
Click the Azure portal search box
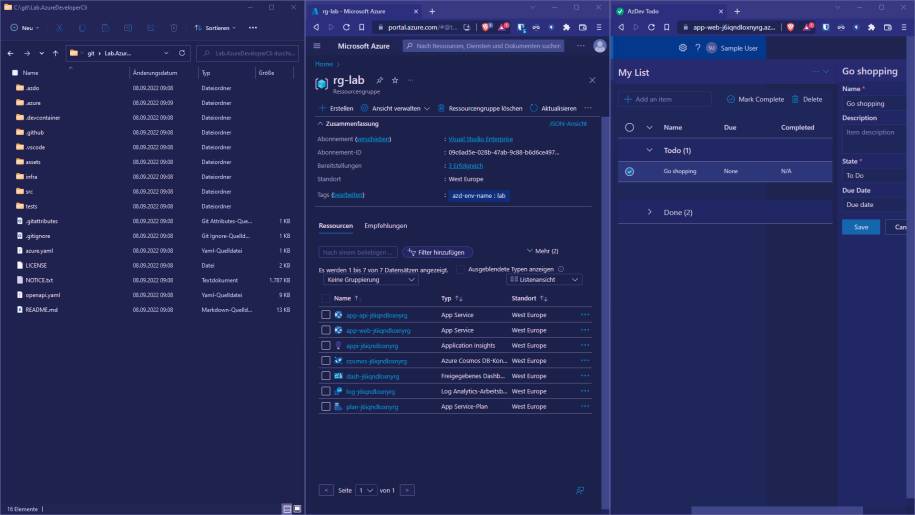483,45
